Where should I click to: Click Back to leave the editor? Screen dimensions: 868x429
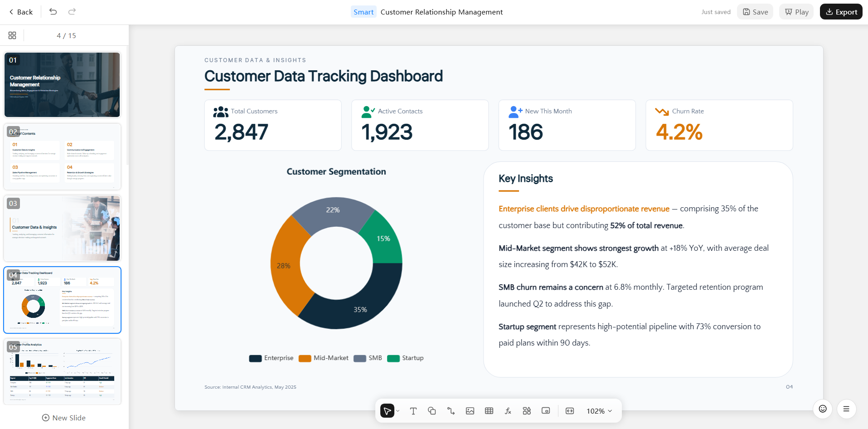pyautogui.click(x=21, y=12)
